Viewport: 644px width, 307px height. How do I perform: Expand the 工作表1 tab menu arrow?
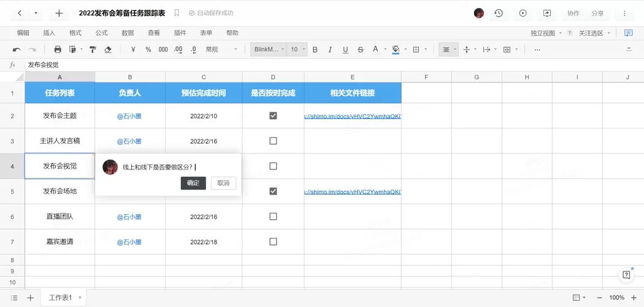tap(80, 298)
